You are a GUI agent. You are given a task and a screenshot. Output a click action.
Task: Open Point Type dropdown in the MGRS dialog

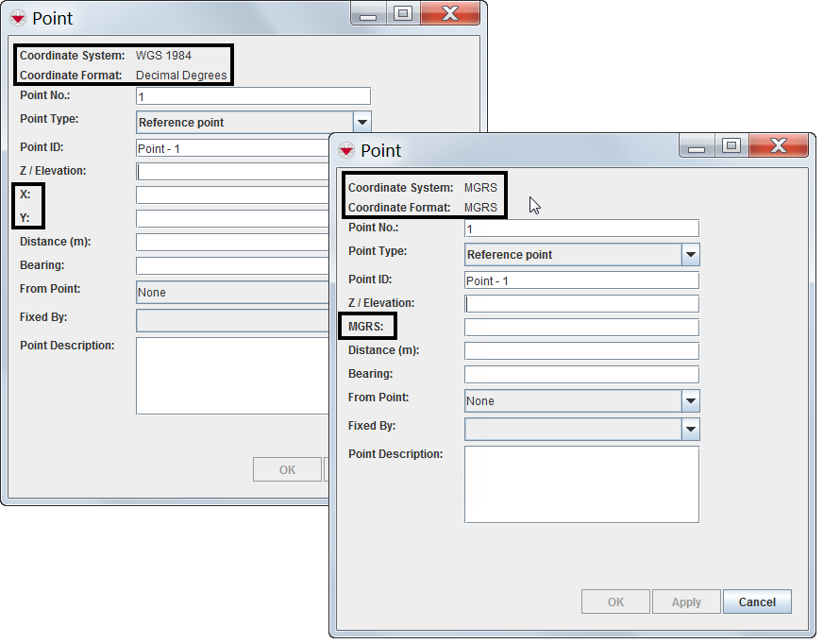click(x=691, y=255)
